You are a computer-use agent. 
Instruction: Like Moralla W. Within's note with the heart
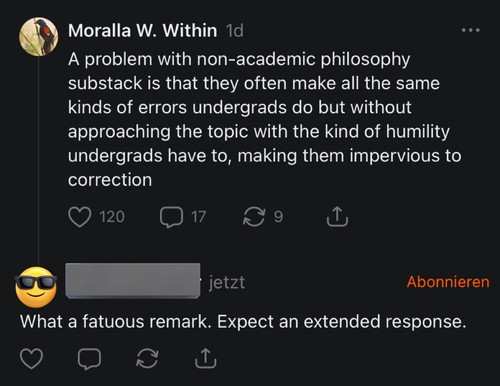coord(80,217)
